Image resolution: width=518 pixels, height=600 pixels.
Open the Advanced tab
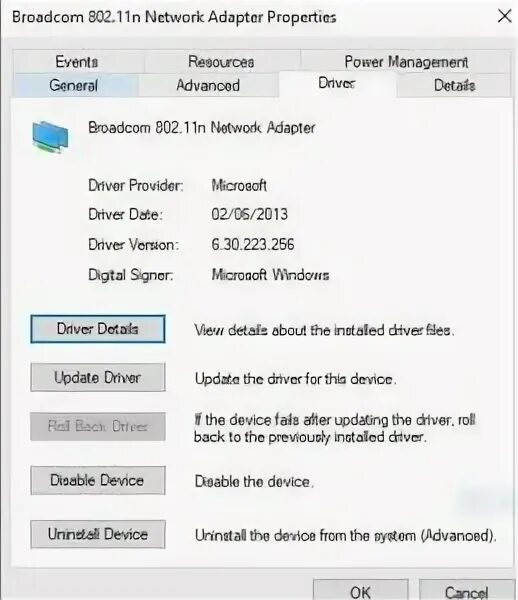(208, 85)
